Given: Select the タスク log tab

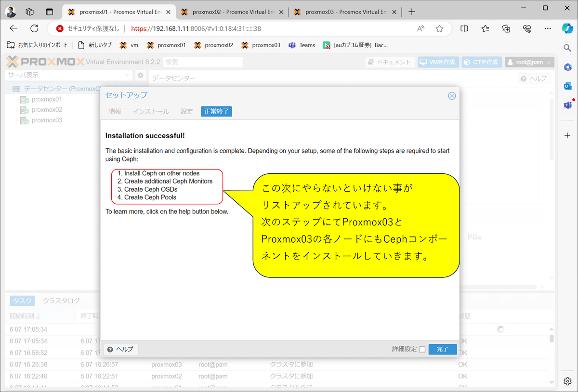Looking at the screenshot, I should [22, 301].
